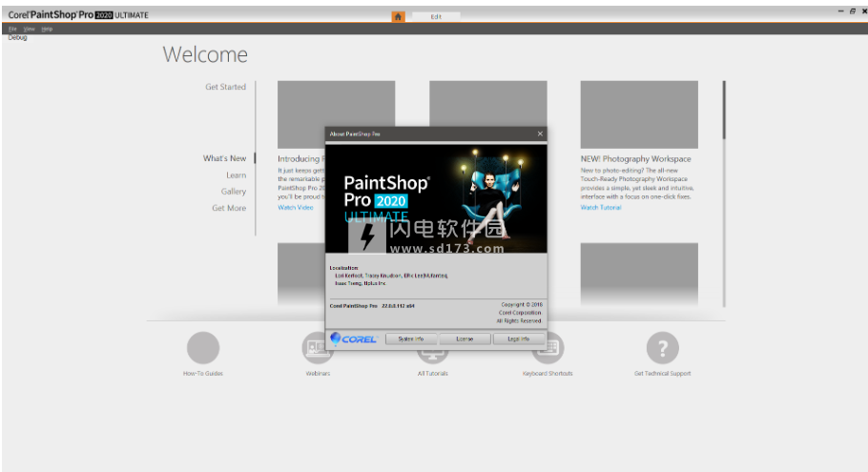Go to the Learn section

(x=236, y=174)
